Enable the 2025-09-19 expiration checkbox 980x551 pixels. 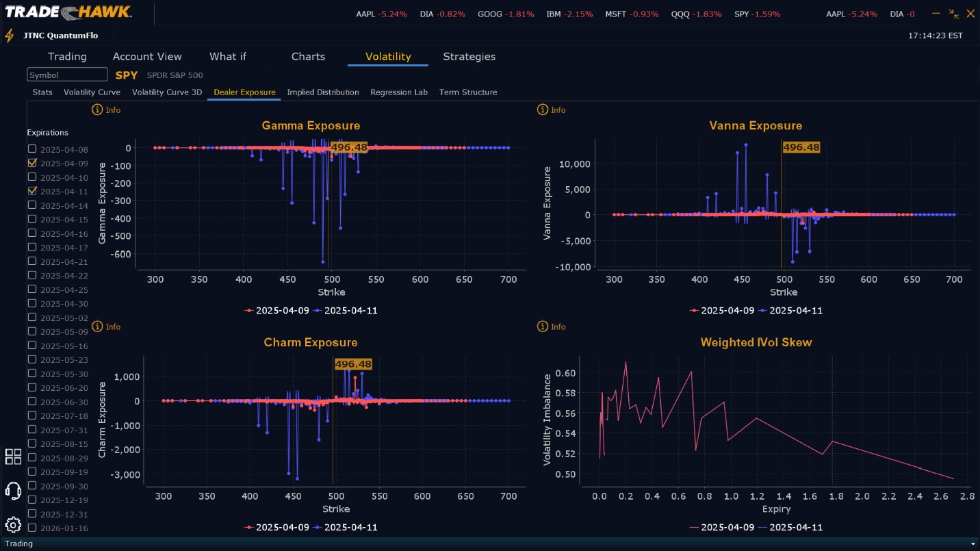[32, 472]
